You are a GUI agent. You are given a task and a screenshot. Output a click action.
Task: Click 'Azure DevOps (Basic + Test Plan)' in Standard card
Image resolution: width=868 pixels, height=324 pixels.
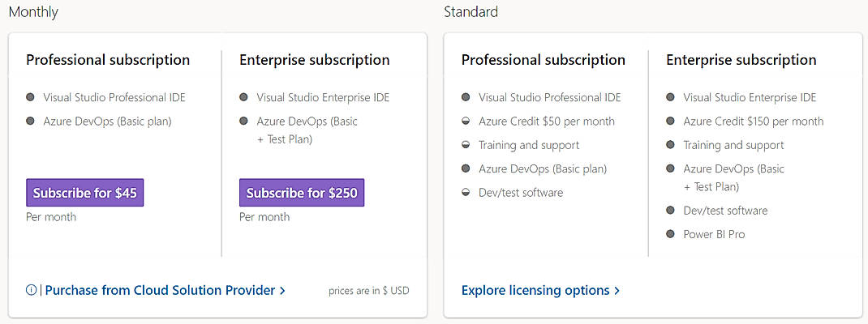pyautogui.click(x=733, y=177)
